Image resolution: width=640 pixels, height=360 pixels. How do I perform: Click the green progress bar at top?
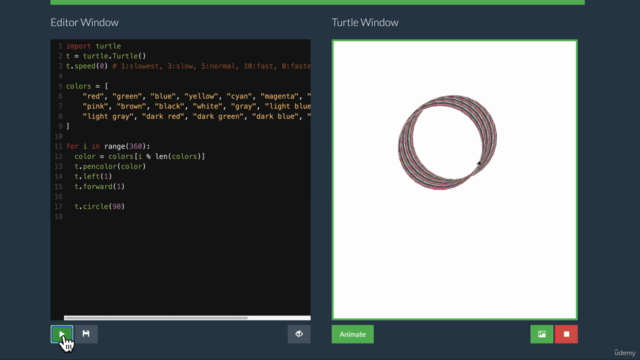(318, 2)
